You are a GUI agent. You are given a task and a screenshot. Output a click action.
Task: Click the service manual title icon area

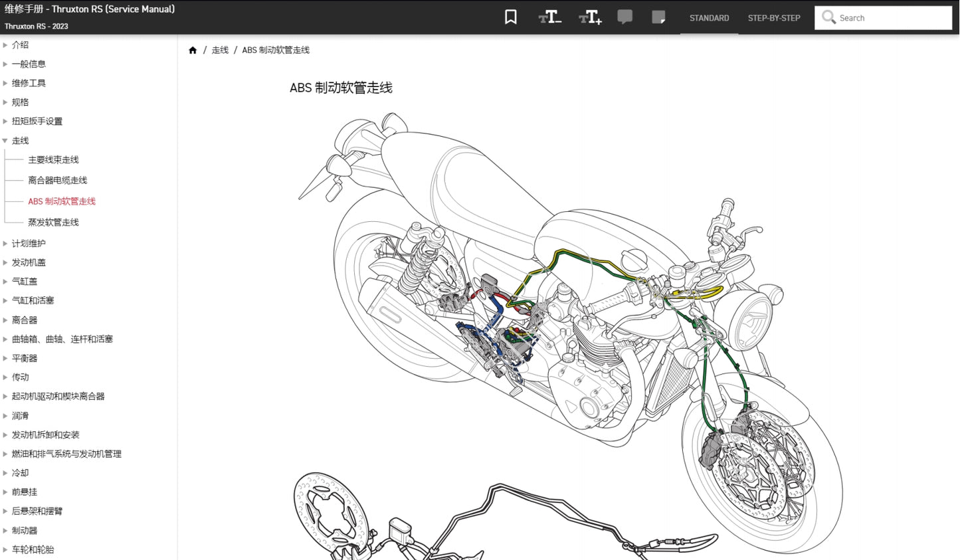(90, 9)
